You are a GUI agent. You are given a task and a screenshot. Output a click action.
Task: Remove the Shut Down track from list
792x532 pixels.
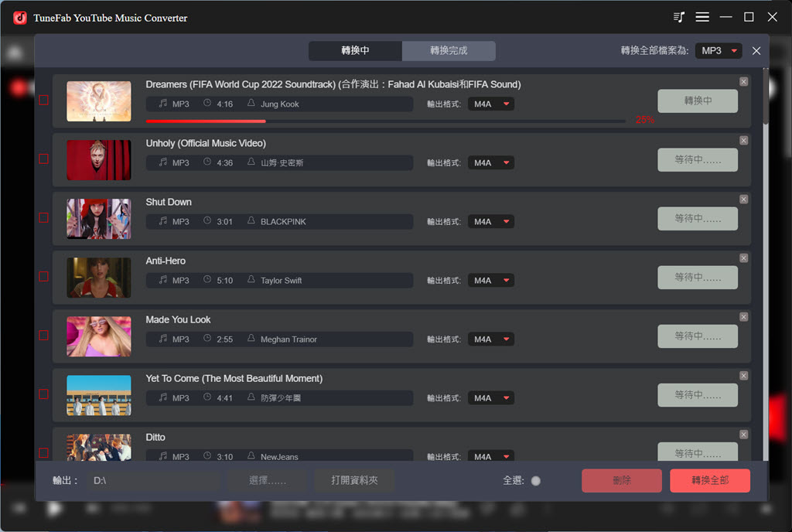(743, 199)
